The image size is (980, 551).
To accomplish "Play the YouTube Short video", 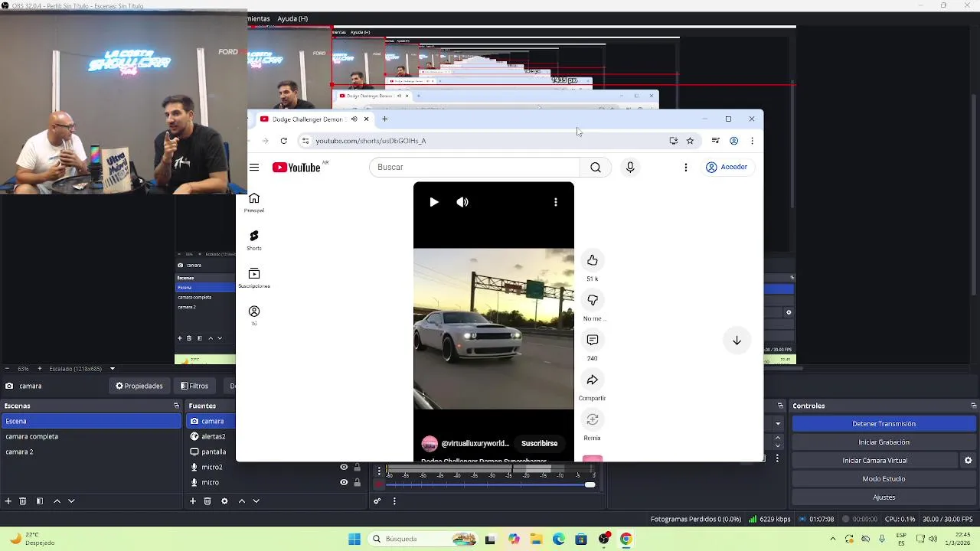I will (433, 202).
